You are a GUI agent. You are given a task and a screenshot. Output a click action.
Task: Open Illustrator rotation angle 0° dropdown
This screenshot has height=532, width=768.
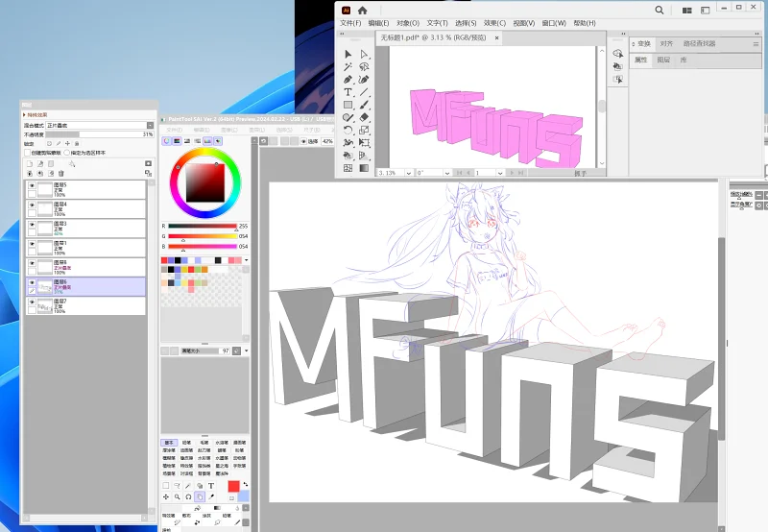[446, 173]
